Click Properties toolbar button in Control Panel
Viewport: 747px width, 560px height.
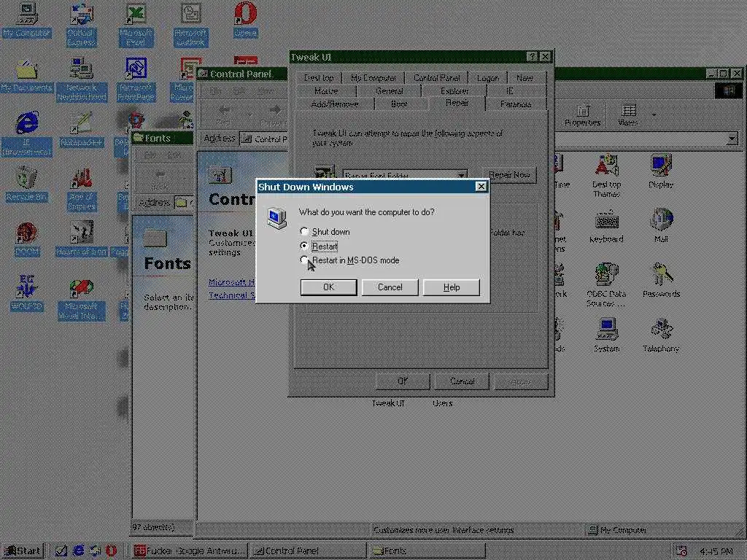point(582,115)
